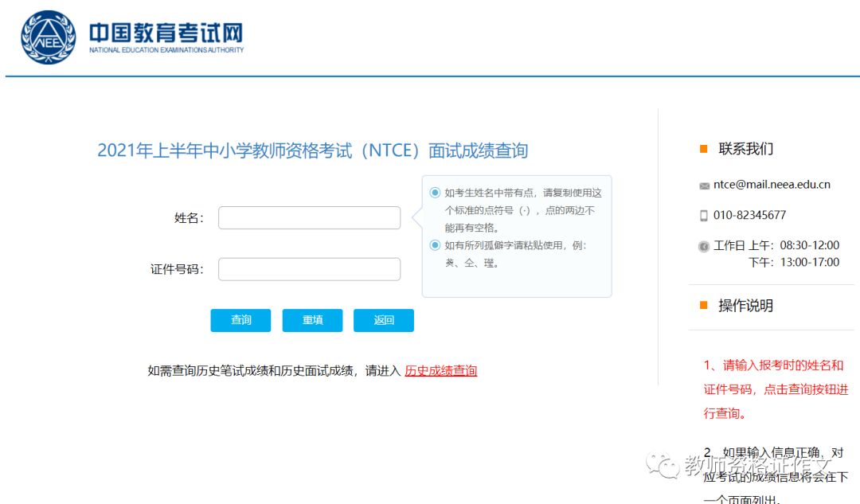Screen dimensions: 860x504
Task: Click the 操作说明 section heading
Action: 746,306
